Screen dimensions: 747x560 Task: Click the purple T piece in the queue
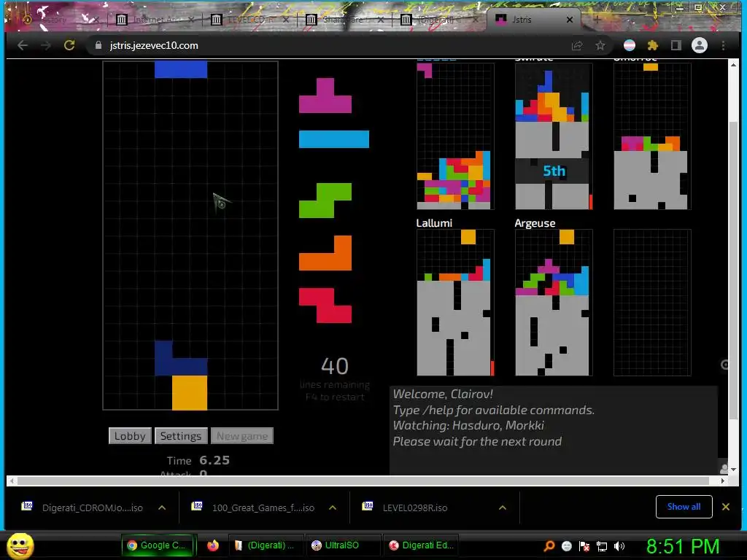pos(325,96)
